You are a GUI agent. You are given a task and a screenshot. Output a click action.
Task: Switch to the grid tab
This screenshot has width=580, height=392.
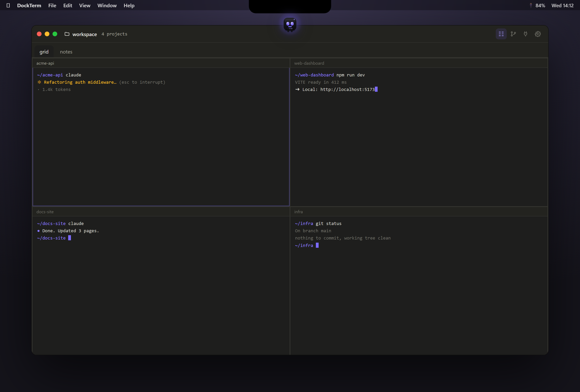pos(44,52)
